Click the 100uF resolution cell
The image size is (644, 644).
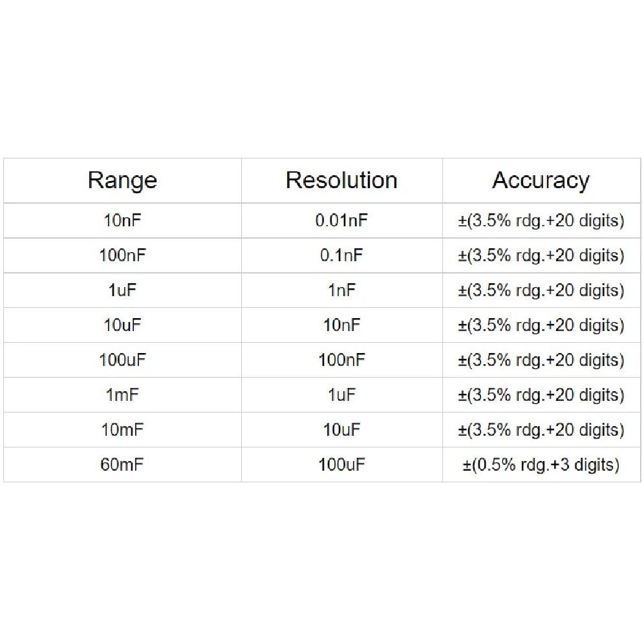pyautogui.click(x=341, y=465)
